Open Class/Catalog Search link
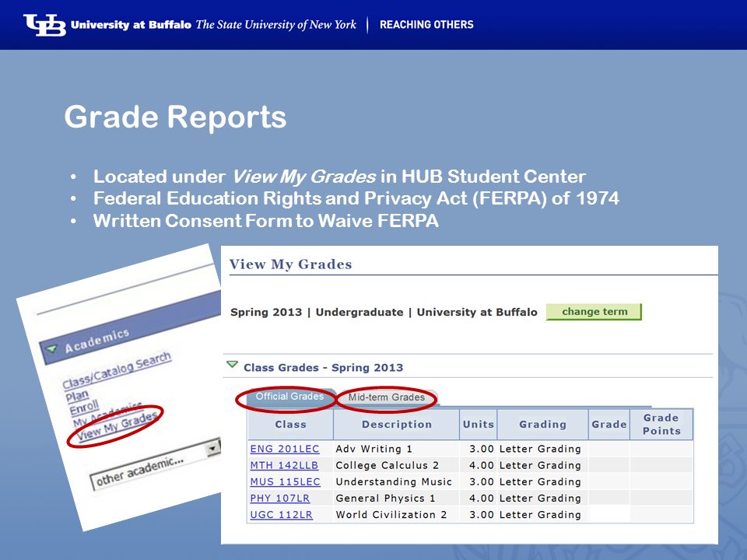The image size is (747, 560). [117, 370]
